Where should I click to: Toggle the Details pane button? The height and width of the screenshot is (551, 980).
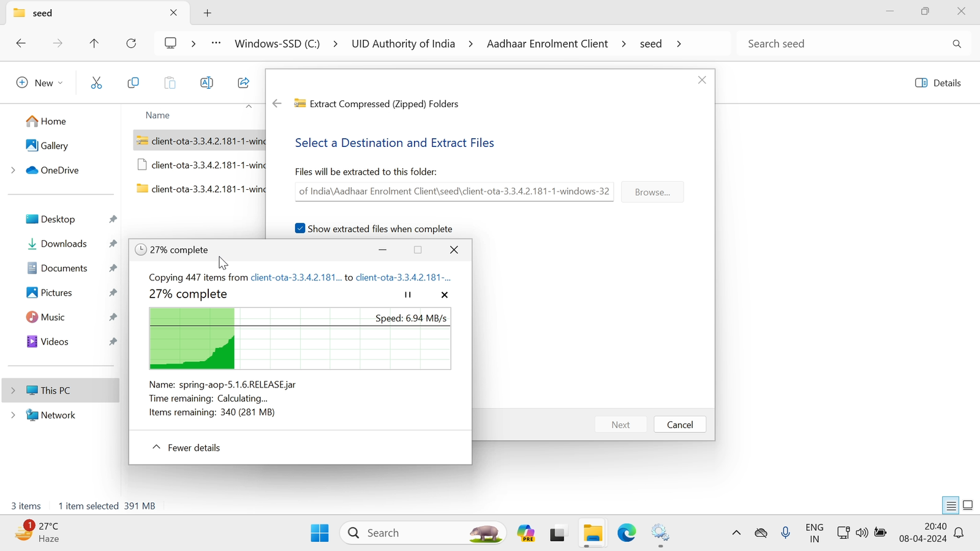pyautogui.click(x=938, y=83)
